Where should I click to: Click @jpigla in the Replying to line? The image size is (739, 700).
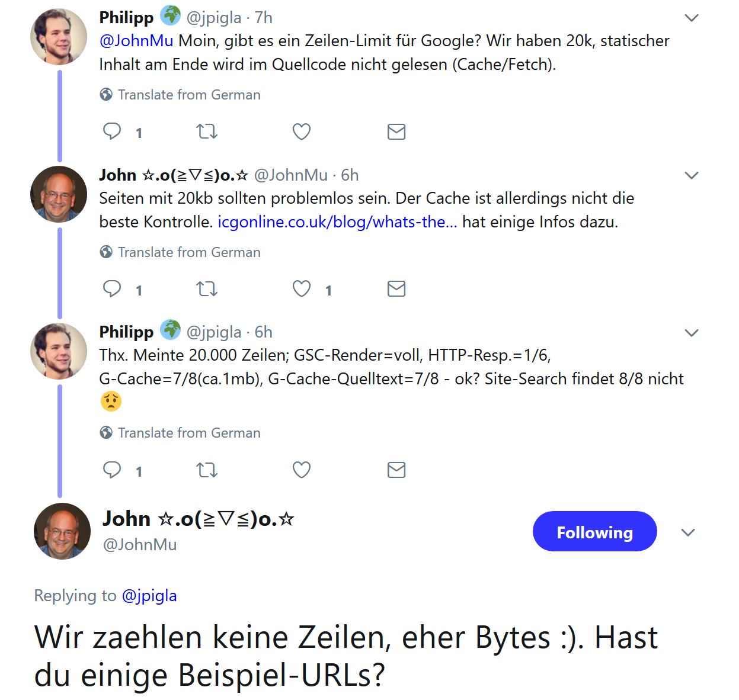[x=150, y=596]
